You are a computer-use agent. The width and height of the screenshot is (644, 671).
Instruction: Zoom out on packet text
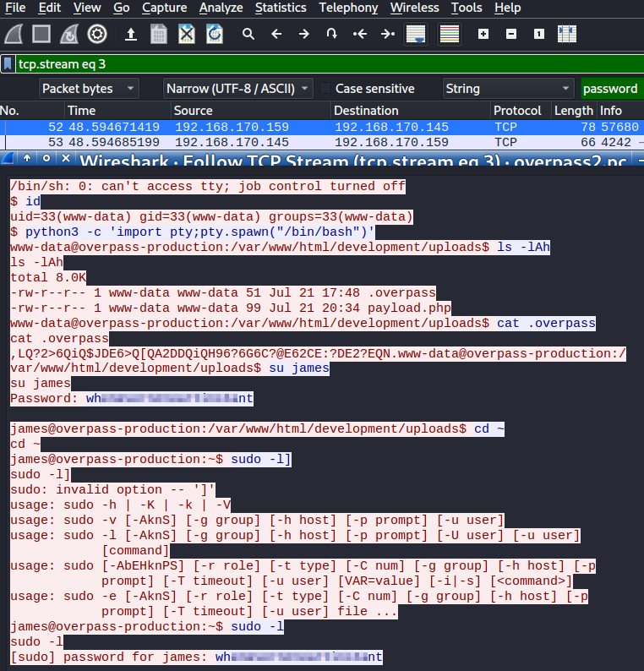[511, 34]
